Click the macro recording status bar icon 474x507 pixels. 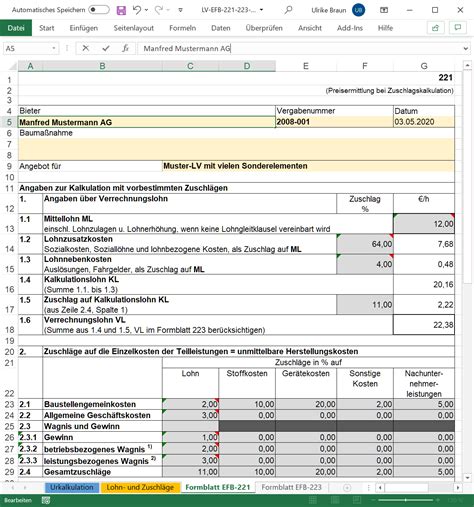(x=46, y=500)
